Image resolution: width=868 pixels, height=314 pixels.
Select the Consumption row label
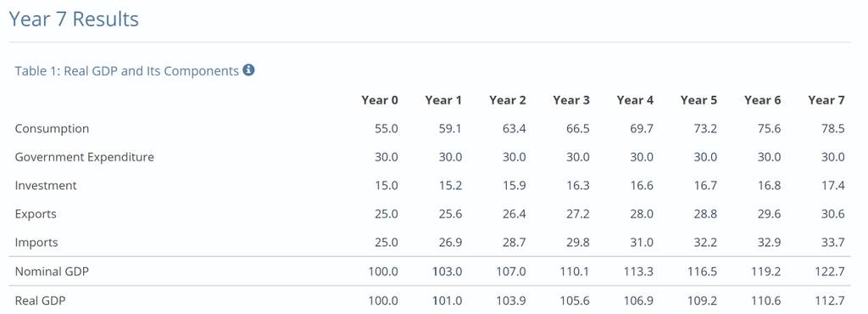(x=52, y=129)
